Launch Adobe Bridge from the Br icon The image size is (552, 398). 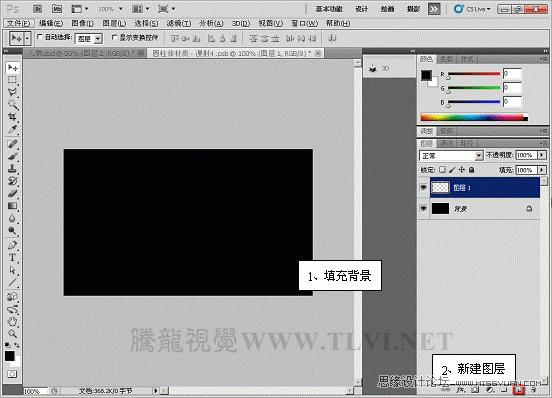point(37,9)
